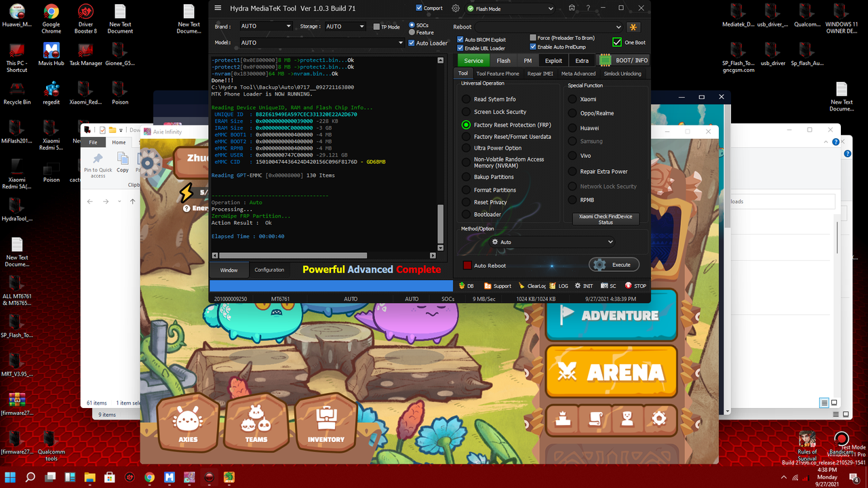Click Axie Infinity settings gear icon
This screenshot has height=488, width=868.
pyautogui.click(x=658, y=418)
